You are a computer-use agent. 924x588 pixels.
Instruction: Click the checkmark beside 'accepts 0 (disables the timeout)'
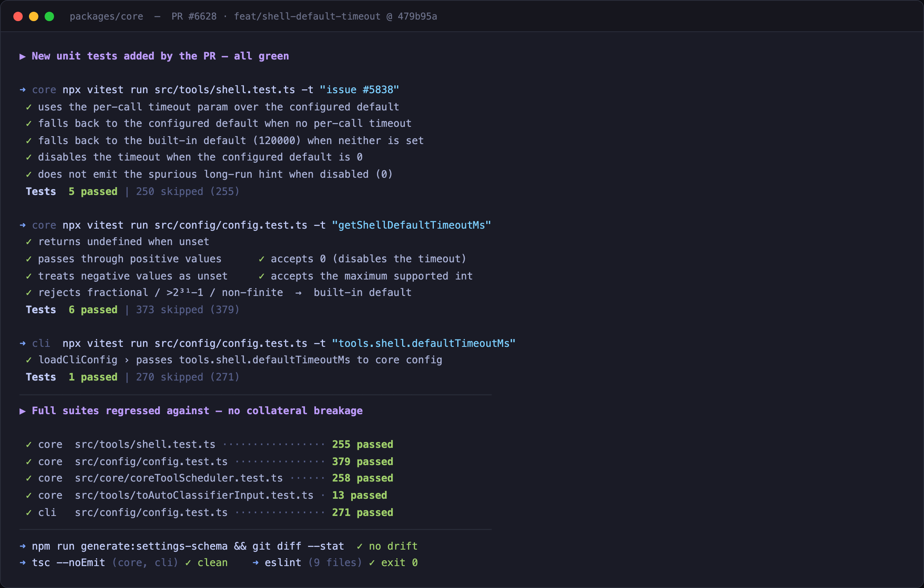point(262,259)
